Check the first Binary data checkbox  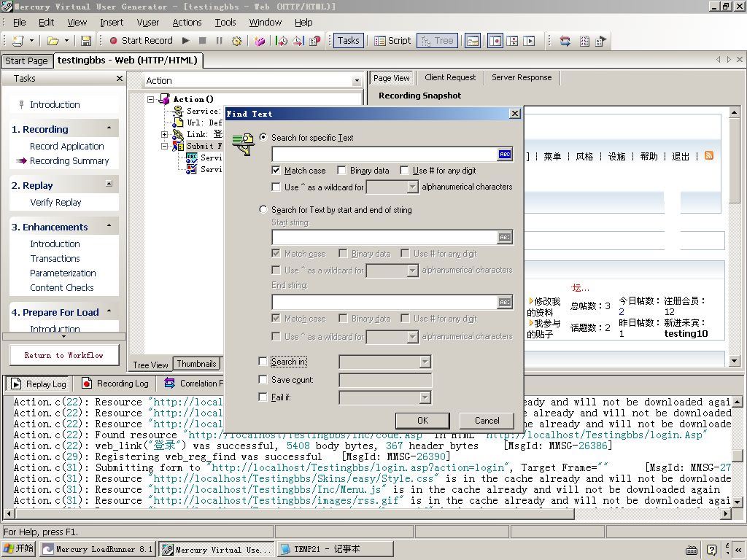tap(341, 170)
